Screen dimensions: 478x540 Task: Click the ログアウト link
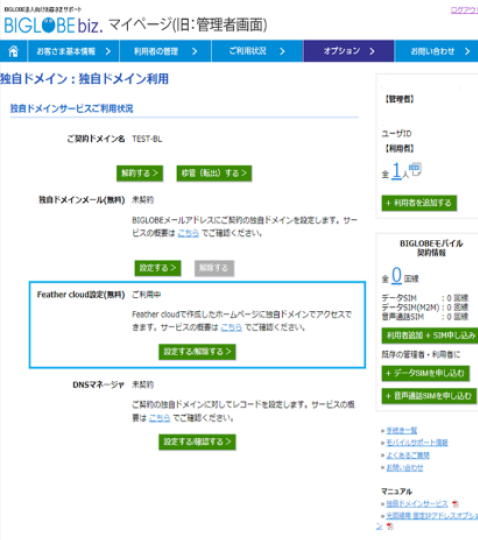coord(464,10)
